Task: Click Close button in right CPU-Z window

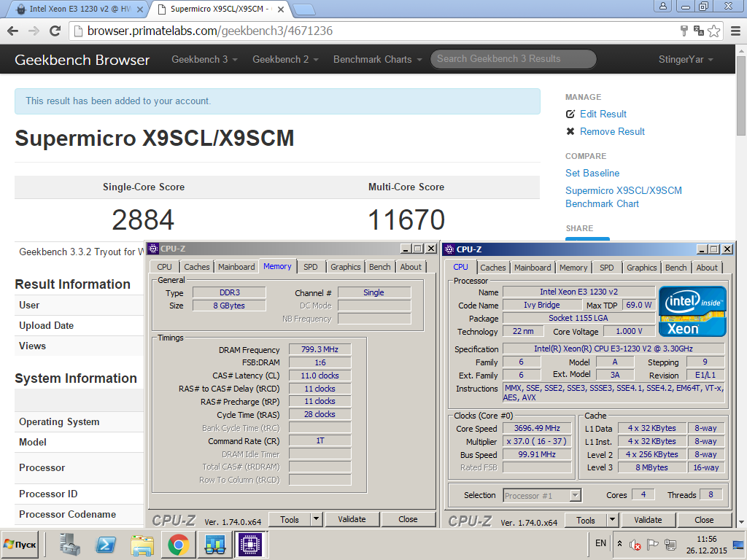Action: [x=704, y=520]
